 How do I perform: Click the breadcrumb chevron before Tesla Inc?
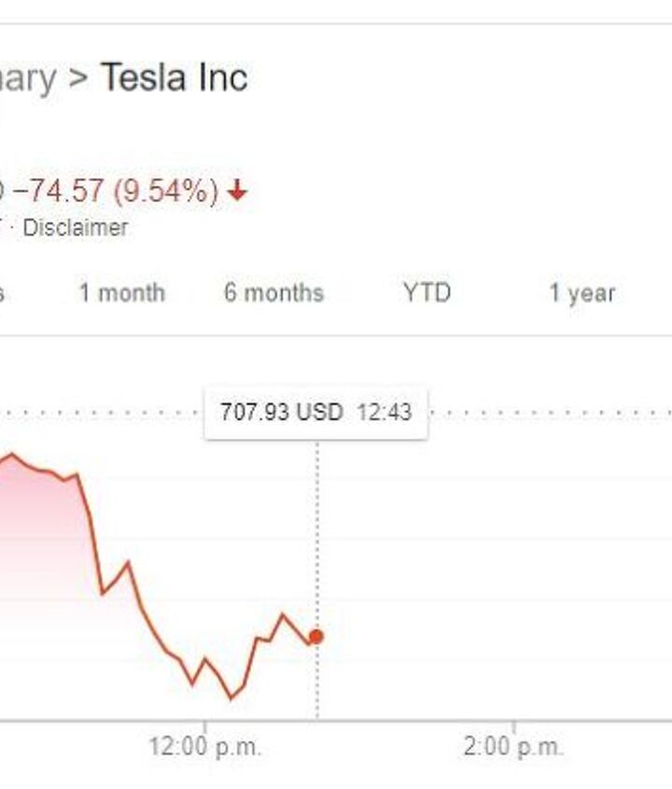77,77
